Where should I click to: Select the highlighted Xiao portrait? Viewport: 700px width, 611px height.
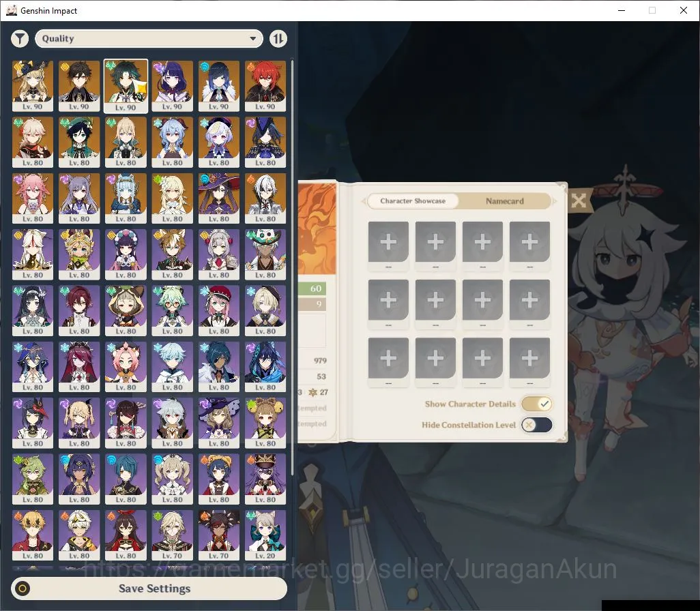pos(126,86)
